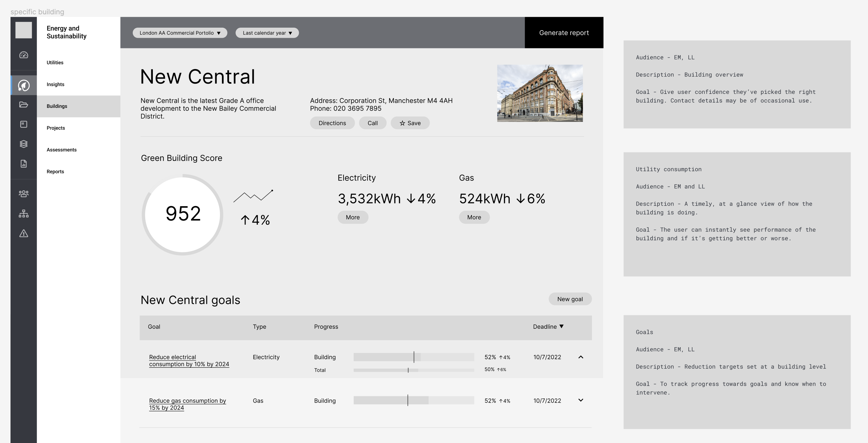Create a New goal
Screen dimensions: 868x443
(x=570, y=299)
